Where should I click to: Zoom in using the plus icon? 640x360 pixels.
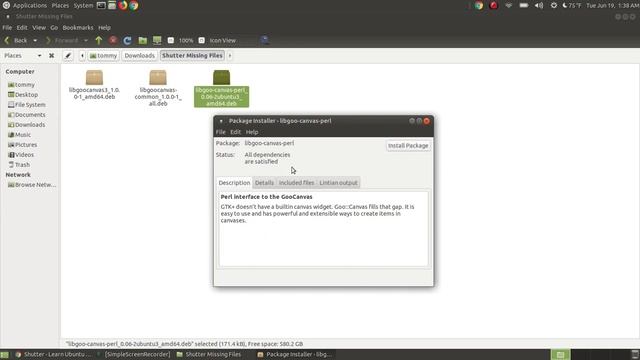pyautogui.click(x=202, y=40)
